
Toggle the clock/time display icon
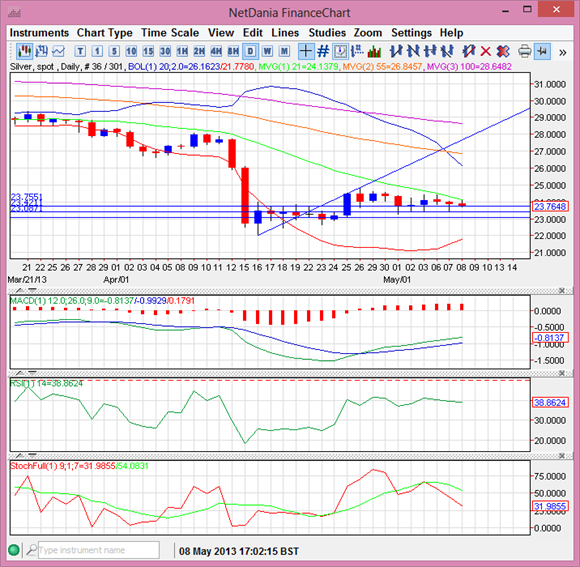(340, 51)
